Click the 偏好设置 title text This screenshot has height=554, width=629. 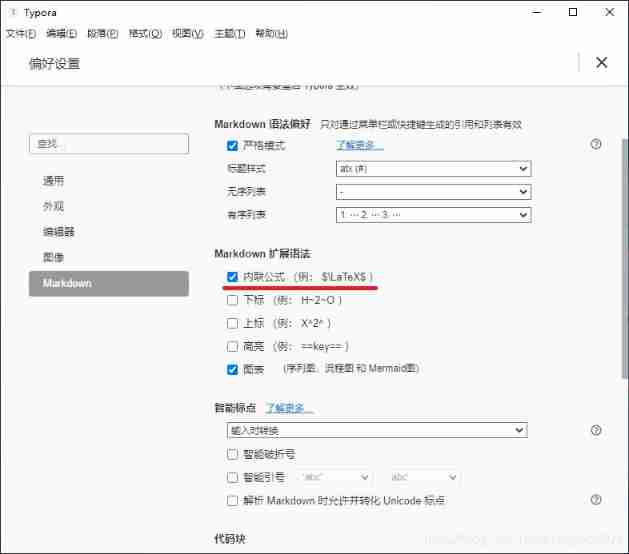coord(54,63)
